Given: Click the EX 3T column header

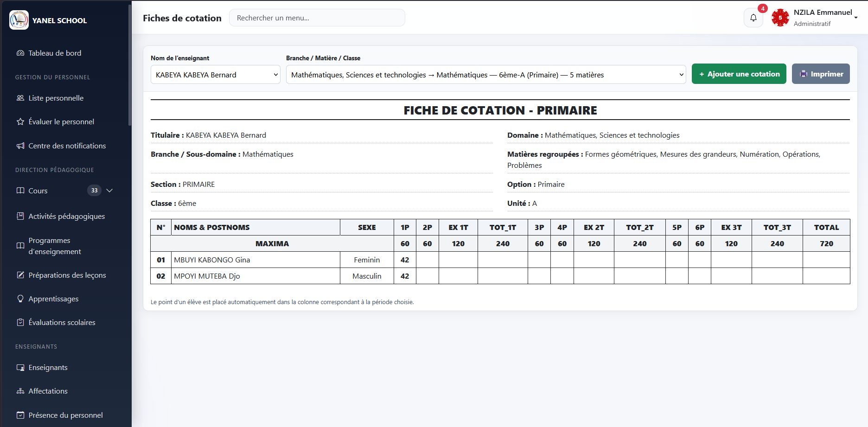Looking at the screenshot, I should point(731,227).
